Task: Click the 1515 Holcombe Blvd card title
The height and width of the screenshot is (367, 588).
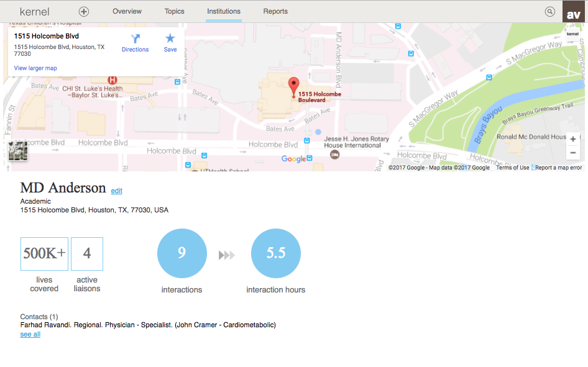Action: 47,36
